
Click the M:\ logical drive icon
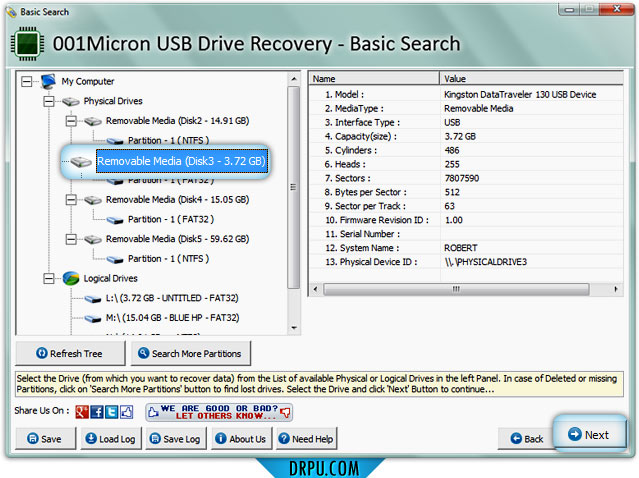tap(93, 318)
